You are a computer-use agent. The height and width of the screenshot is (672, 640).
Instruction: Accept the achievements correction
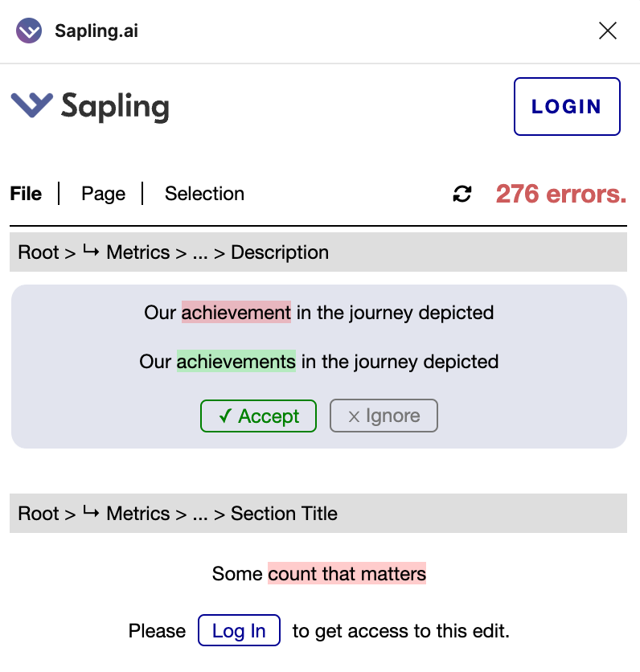tap(258, 416)
